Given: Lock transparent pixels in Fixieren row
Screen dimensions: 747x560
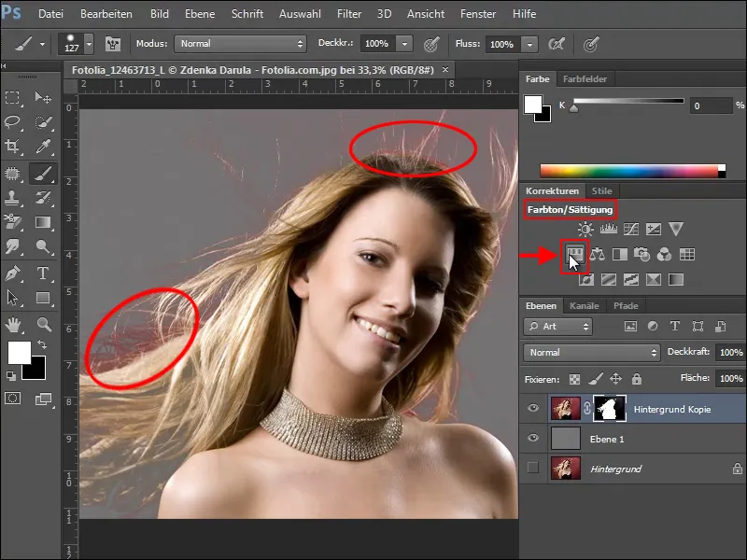Looking at the screenshot, I should 575,379.
